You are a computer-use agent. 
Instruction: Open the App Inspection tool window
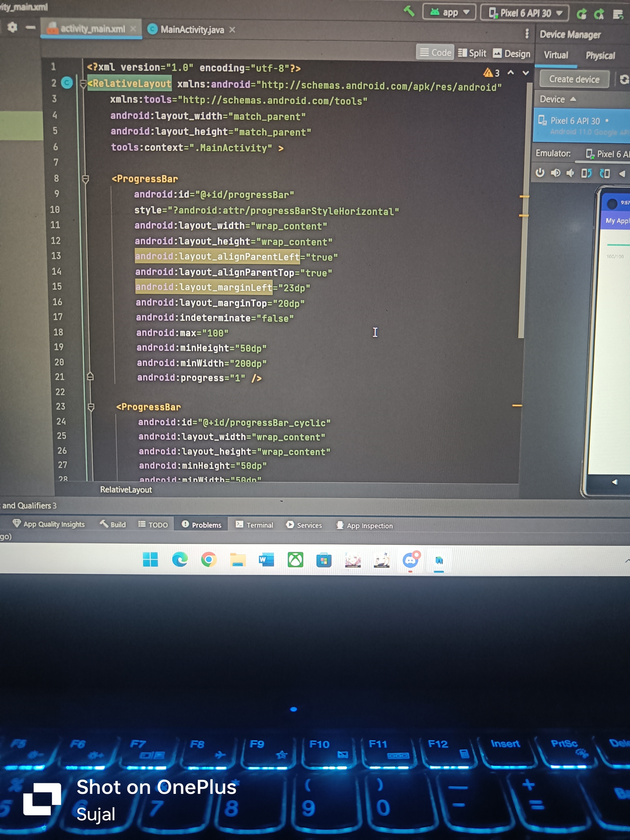tap(364, 526)
